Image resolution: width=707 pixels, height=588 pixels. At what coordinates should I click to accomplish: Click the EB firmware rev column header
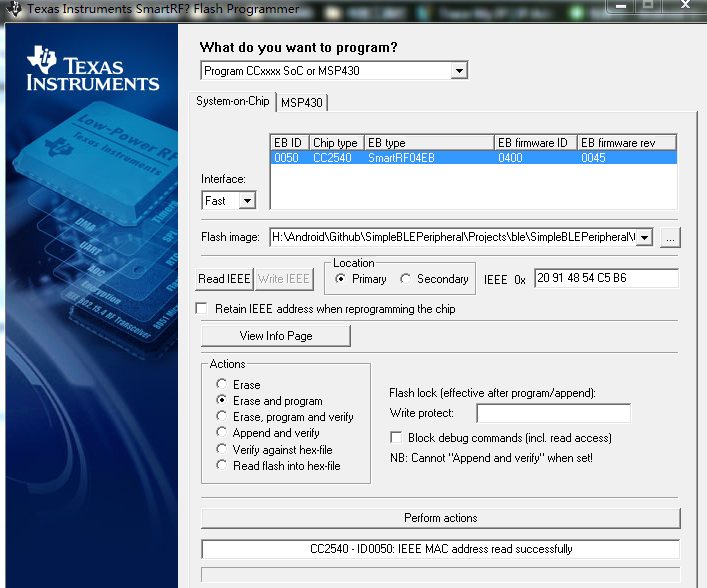[627, 143]
